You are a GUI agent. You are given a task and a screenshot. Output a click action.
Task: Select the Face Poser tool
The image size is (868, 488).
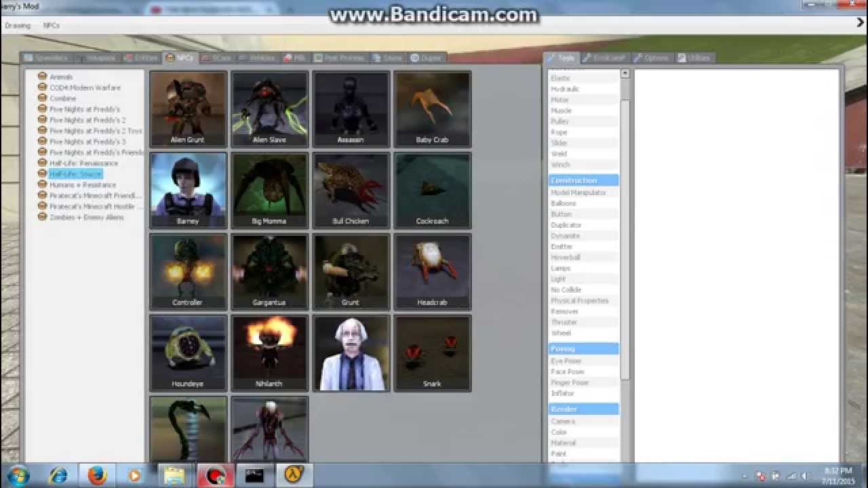click(x=567, y=372)
